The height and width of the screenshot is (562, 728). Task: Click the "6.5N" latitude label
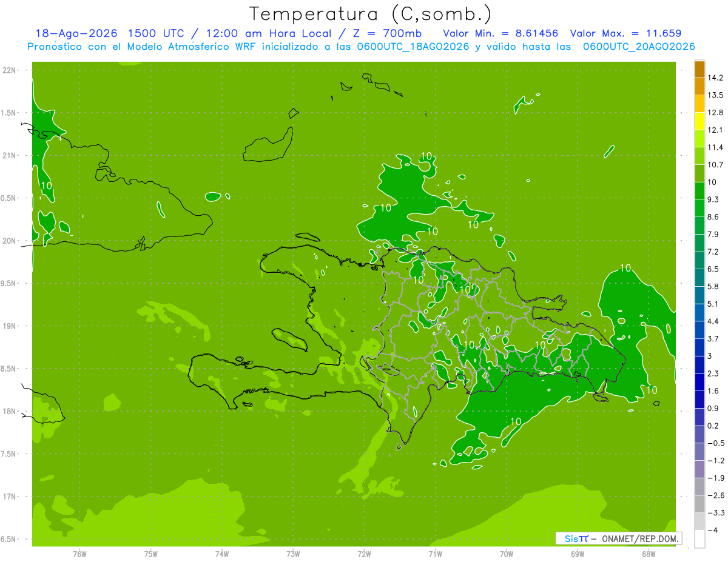[x=9, y=540]
